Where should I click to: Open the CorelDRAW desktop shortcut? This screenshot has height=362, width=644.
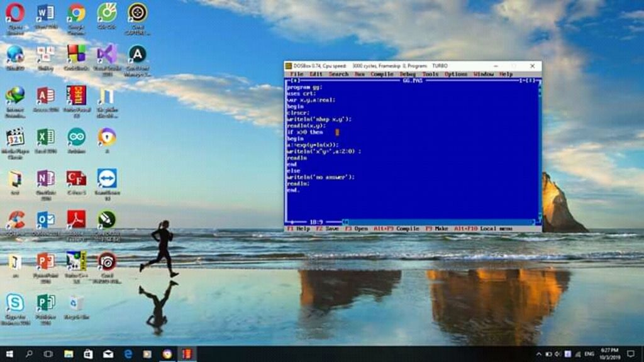tap(107, 220)
